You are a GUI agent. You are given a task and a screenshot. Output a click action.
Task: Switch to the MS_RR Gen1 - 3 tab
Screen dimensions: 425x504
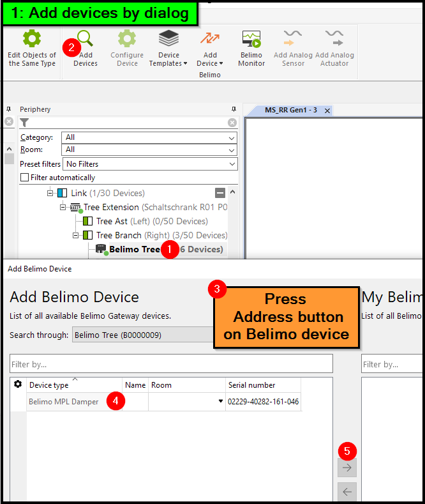290,111
